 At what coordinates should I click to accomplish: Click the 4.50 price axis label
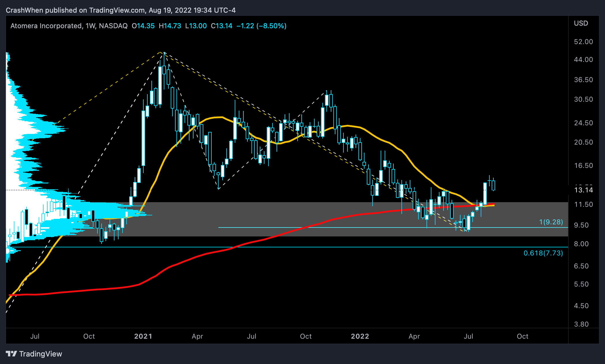pyautogui.click(x=581, y=306)
